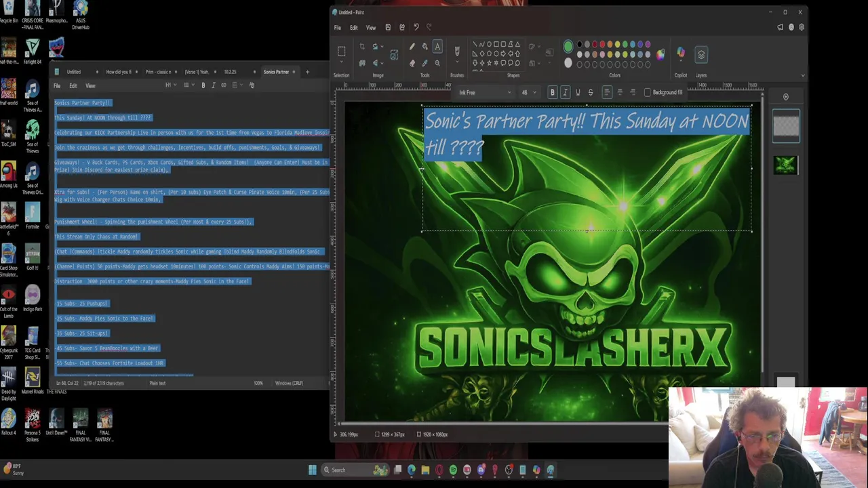Enable the Background fill checkbox
Screen dimensions: 868x488
click(x=648, y=92)
